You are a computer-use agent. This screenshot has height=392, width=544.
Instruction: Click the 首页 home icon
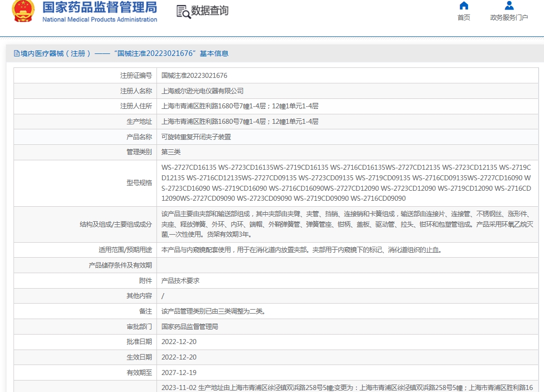click(x=464, y=5)
